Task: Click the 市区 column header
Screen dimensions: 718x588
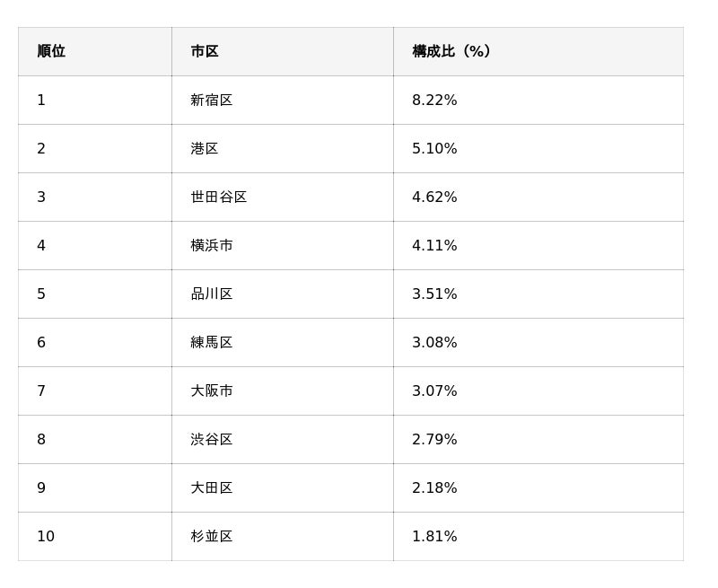Action: [205, 51]
